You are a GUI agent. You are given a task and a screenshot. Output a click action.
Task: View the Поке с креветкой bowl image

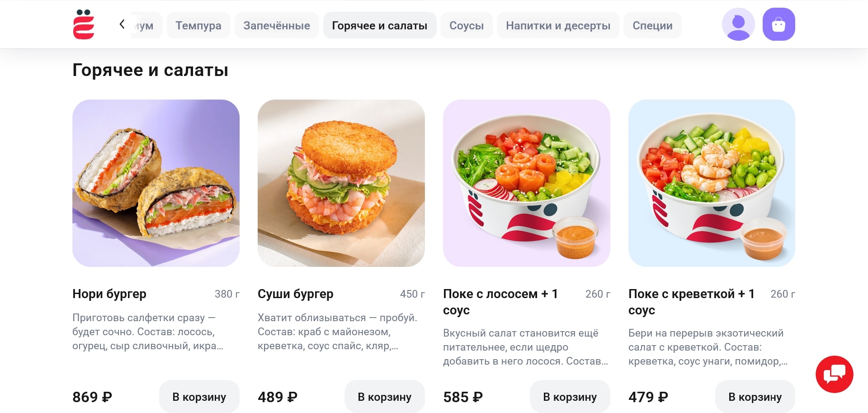click(x=712, y=183)
